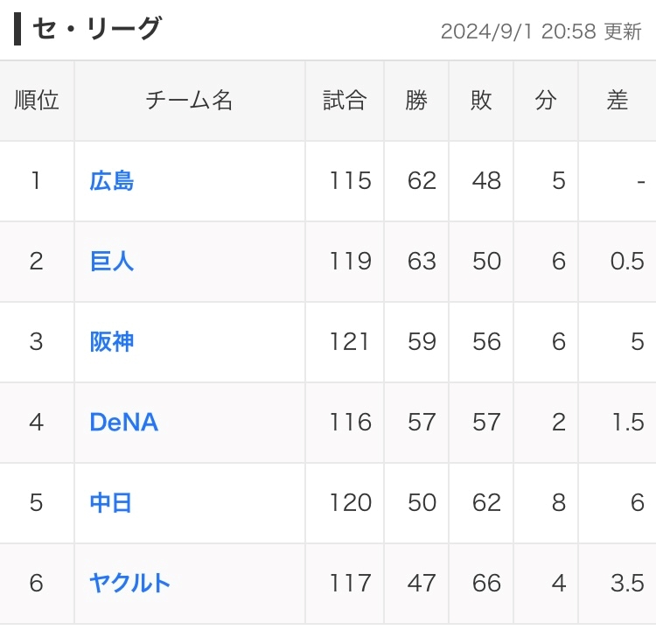The image size is (656, 644).
Task: Open the 巨人 team link
Action: coord(112,262)
